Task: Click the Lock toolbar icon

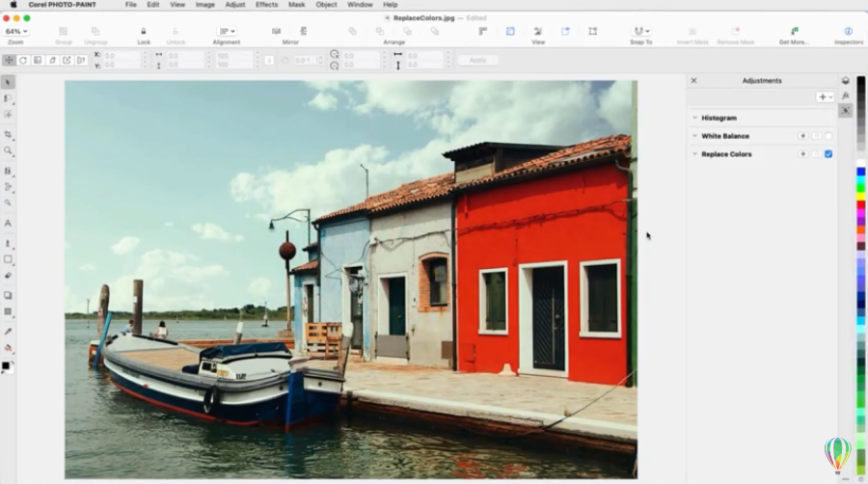Action: point(144,32)
